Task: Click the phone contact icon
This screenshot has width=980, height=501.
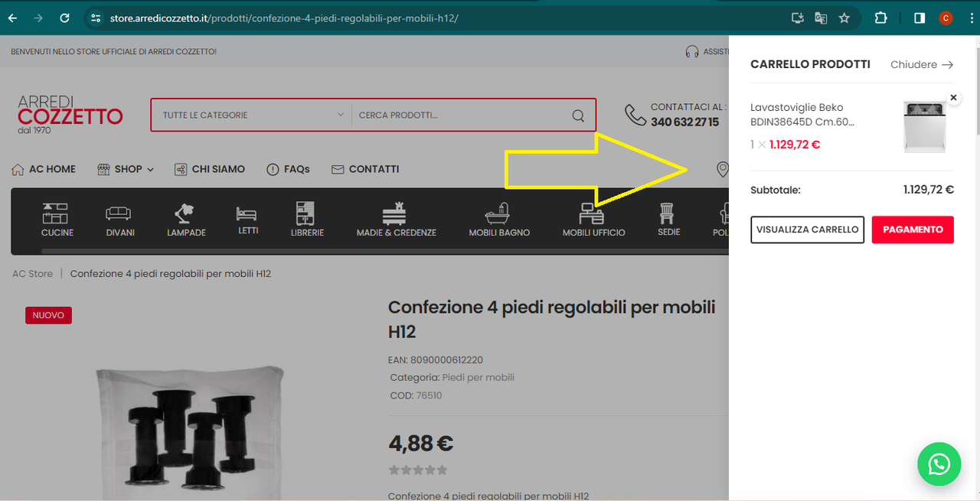Action: (x=635, y=115)
